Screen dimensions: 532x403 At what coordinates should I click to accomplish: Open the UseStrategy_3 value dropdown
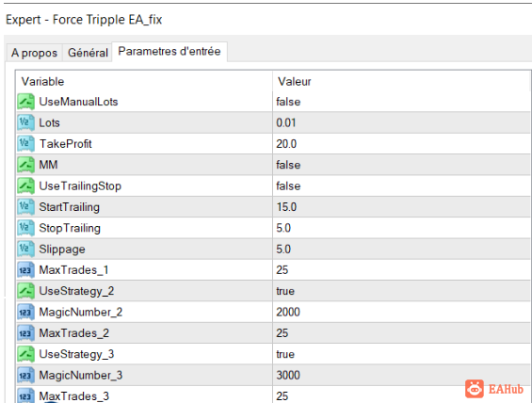coord(402,354)
